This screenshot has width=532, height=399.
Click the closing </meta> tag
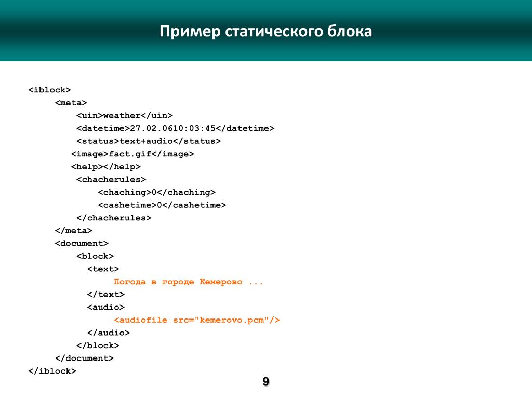74,231
